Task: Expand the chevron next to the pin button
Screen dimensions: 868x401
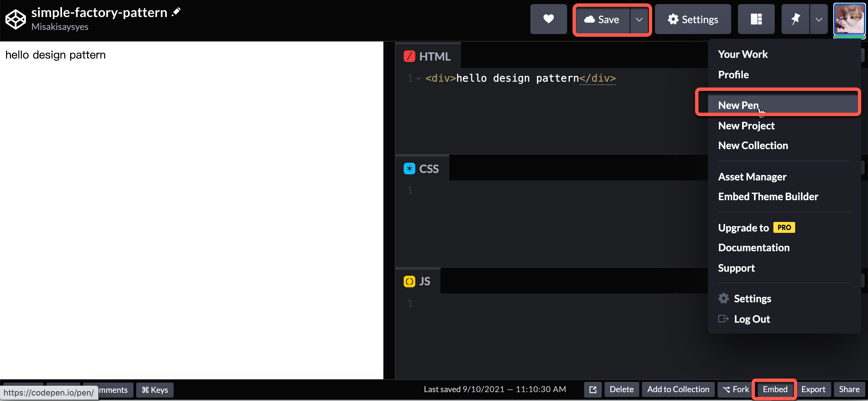Action: [819, 19]
